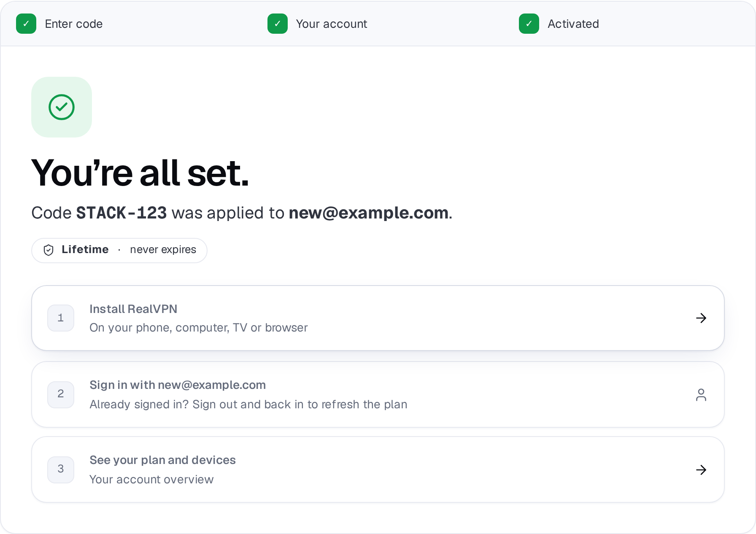The height and width of the screenshot is (534, 756).
Task: Open Sign in with new@example.com
Action: point(378,395)
